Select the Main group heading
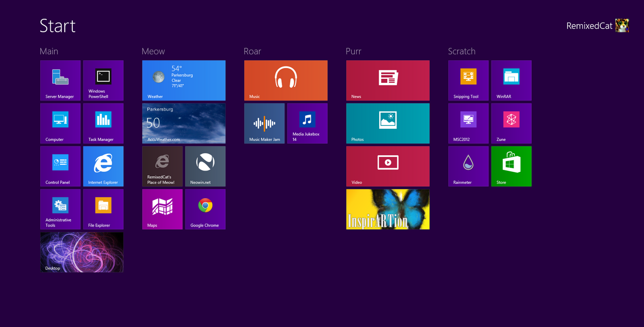Image resolution: width=644 pixels, height=327 pixels. click(x=49, y=51)
